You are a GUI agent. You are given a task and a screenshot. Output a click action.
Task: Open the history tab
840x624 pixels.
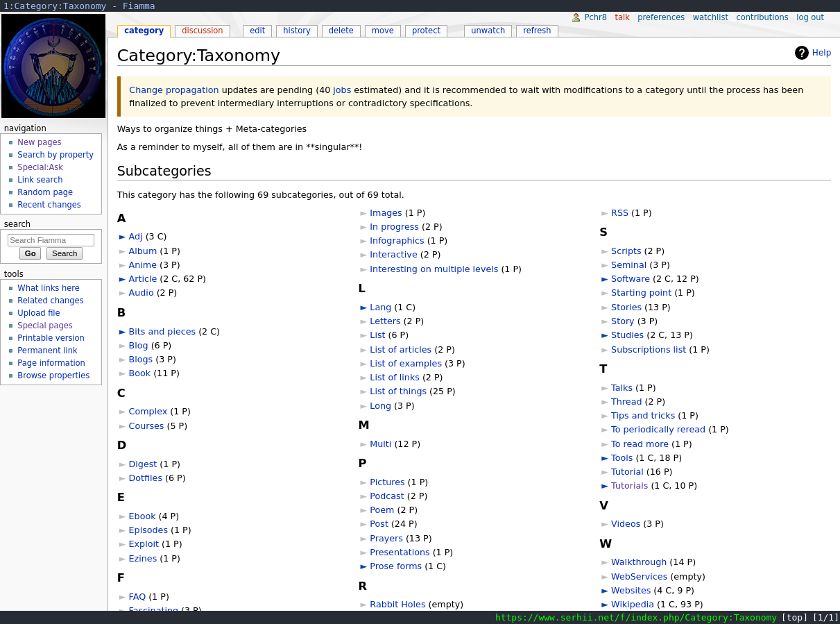pos(296,31)
